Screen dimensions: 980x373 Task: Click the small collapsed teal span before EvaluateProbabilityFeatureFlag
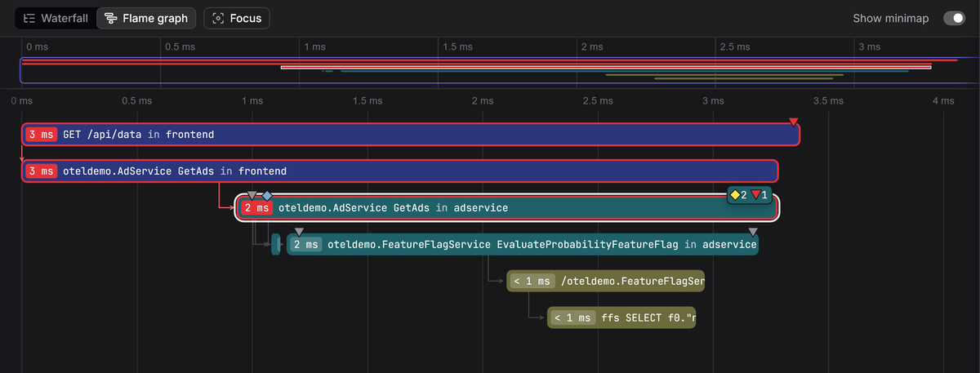point(276,244)
